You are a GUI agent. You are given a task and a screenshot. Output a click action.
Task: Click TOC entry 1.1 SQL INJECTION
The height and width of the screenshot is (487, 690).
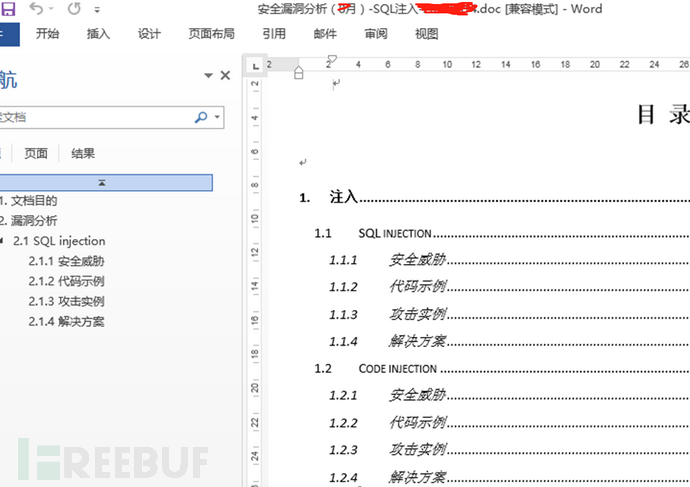point(502,234)
